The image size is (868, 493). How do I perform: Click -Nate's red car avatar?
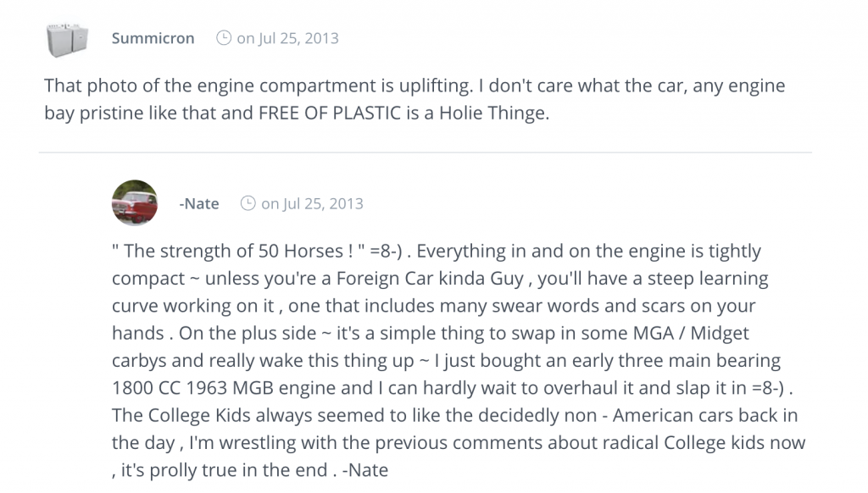[134, 203]
